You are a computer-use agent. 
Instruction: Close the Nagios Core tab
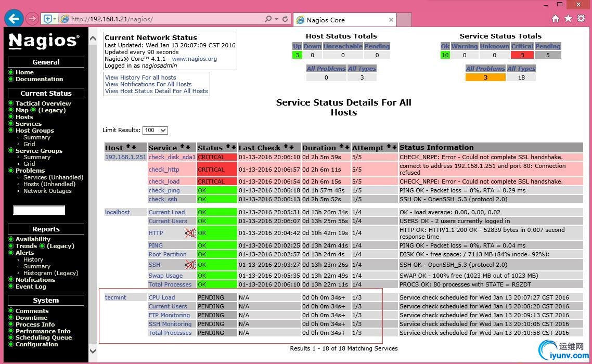391,20
